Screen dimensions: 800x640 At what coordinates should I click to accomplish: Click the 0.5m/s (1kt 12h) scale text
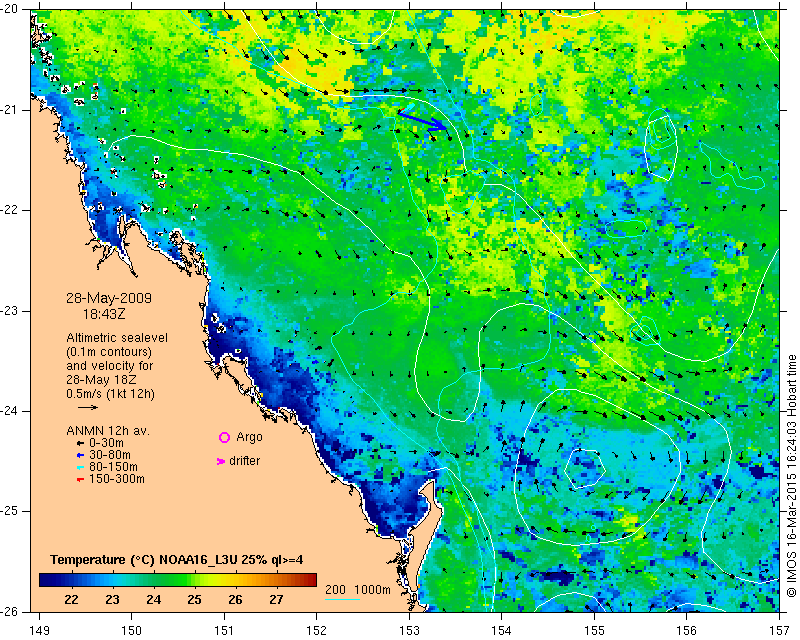click(x=110, y=394)
